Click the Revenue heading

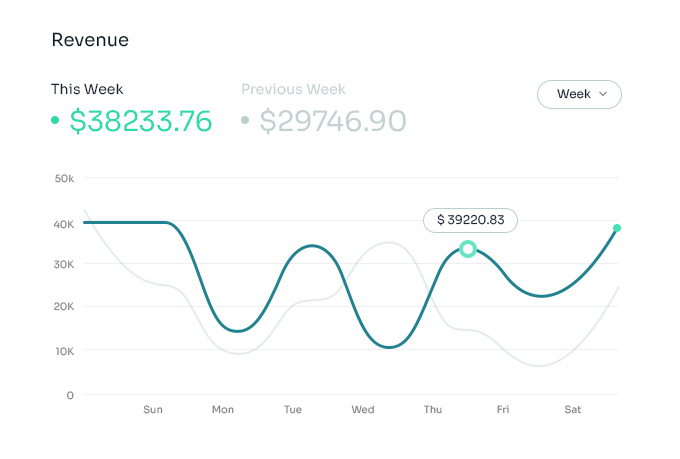point(90,40)
